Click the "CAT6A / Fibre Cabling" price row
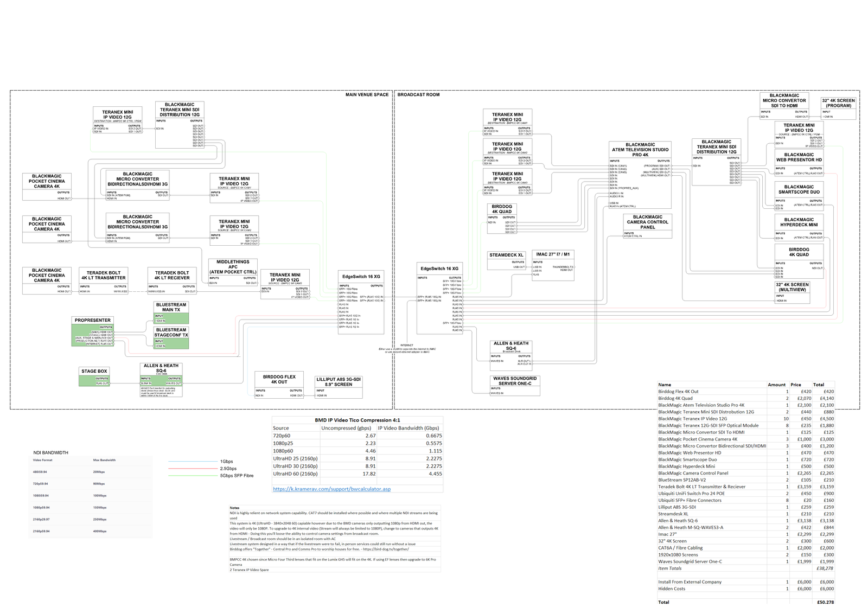The height and width of the screenshot is (607, 868). pos(746,548)
